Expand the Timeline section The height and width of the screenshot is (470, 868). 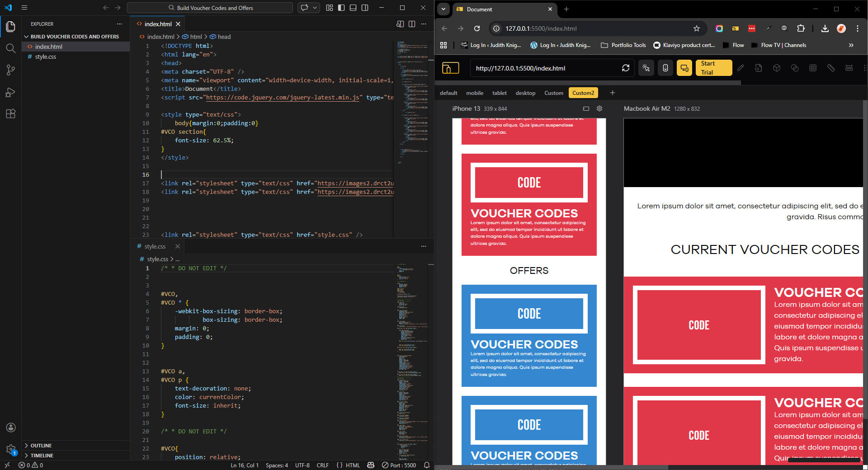(42, 456)
